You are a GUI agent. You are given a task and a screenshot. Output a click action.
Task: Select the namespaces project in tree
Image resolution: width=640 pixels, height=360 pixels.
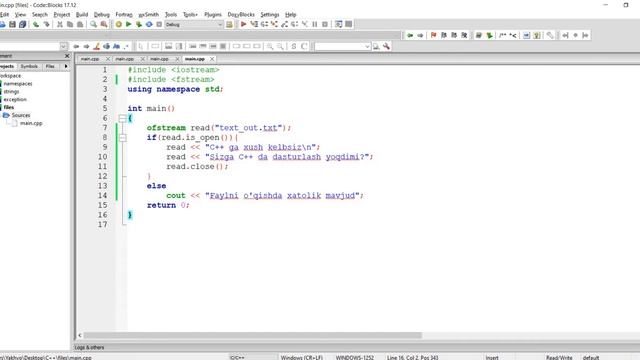pos(18,84)
